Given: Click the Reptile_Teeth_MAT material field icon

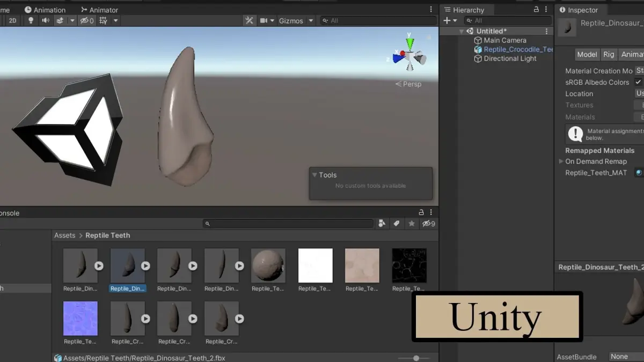Looking at the screenshot, I should coord(639,173).
